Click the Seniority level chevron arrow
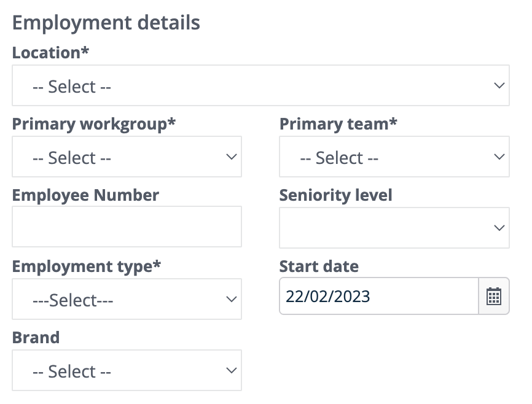This screenshot has width=532, height=404. [x=499, y=228]
